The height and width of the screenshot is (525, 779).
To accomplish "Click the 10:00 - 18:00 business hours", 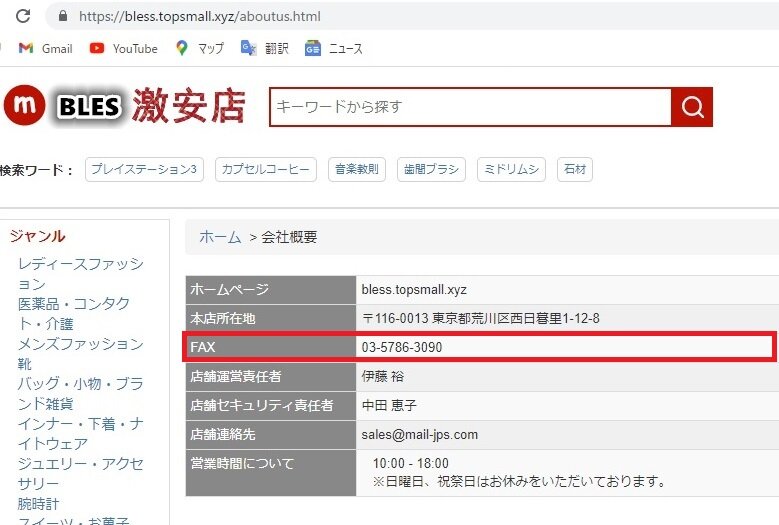I will pos(410,463).
